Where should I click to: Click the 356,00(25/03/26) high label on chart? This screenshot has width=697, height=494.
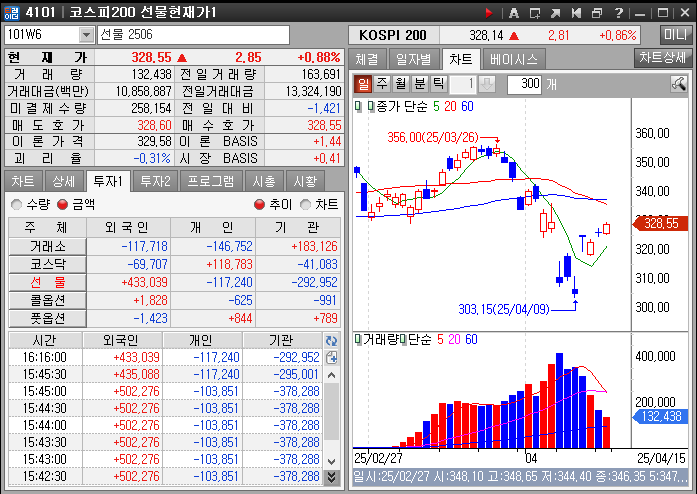pos(433,137)
